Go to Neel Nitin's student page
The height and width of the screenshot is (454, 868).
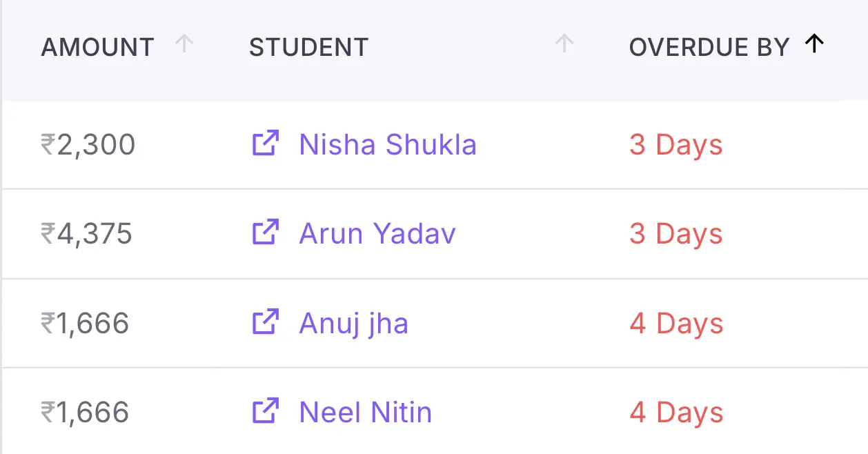pos(365,413)
